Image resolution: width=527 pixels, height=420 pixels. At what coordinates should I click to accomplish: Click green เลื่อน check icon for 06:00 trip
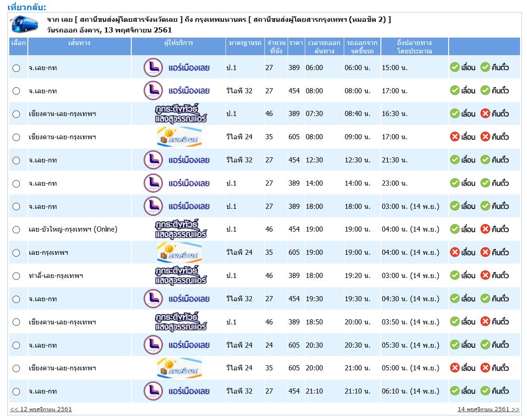point(455,67)
